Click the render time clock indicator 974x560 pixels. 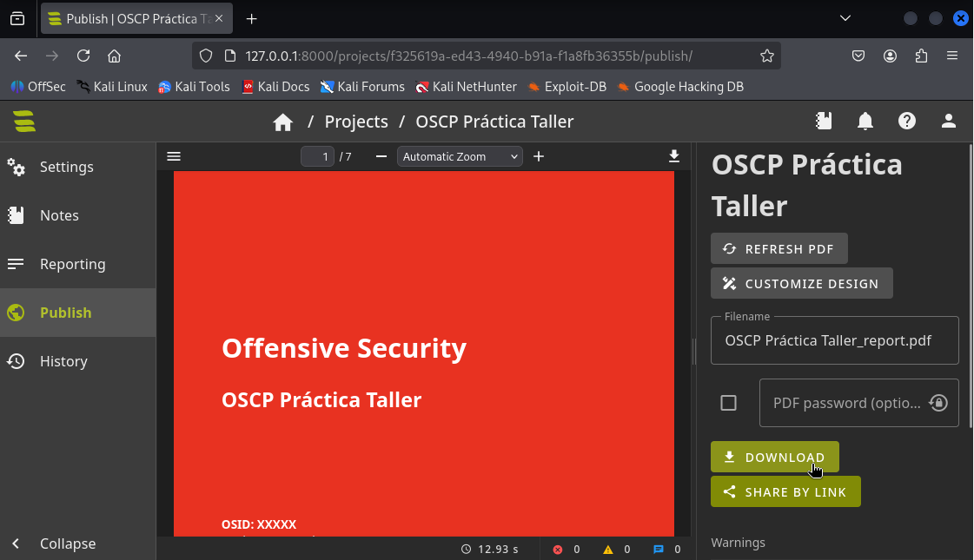point(489,550)
